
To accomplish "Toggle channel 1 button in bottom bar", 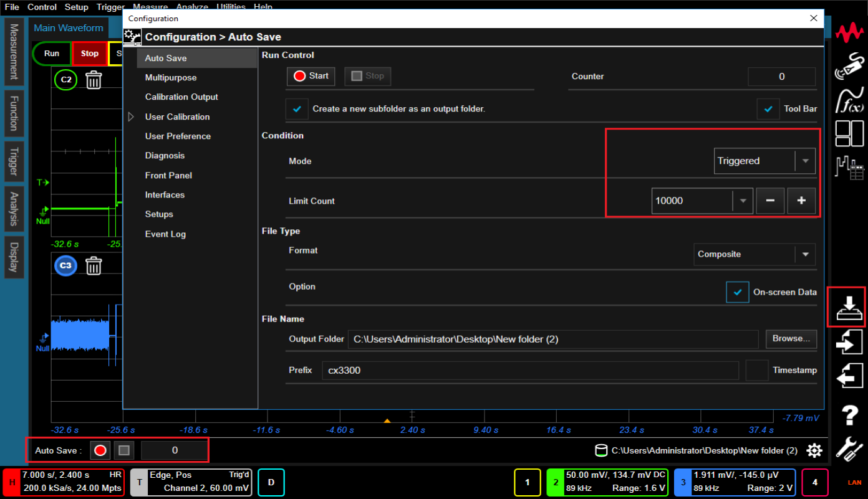I will [x=528, y=482].
